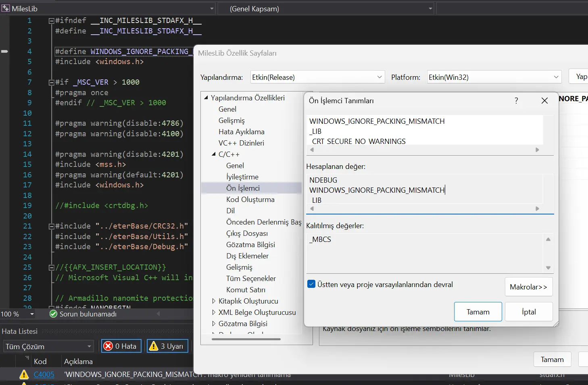
Task: Select İyileştirme under C/C++
Action: click(x=242, y=177)
